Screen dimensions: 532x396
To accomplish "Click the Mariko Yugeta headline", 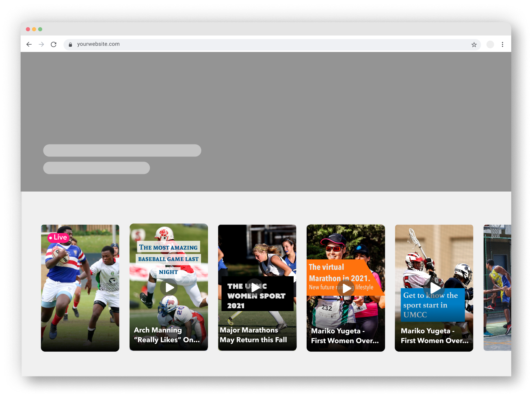I will point(346,335).
